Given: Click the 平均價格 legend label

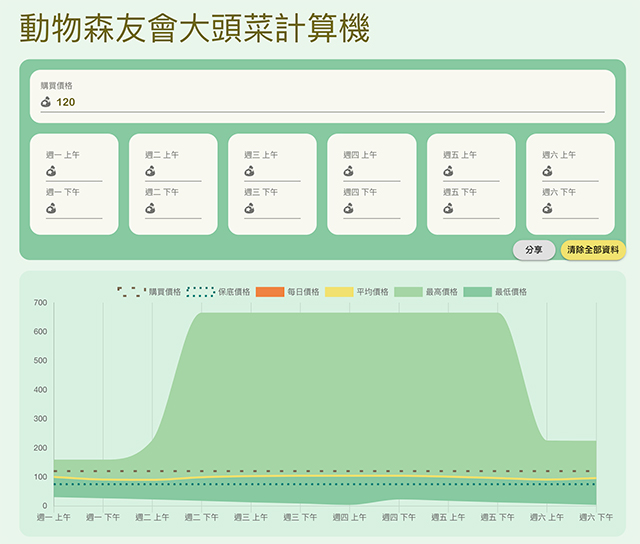Looking at the screenshot, I should coord(372,292).
